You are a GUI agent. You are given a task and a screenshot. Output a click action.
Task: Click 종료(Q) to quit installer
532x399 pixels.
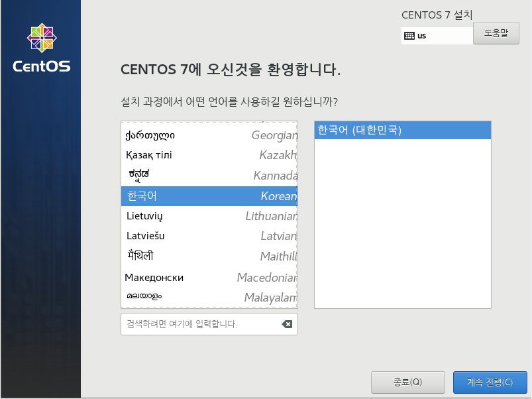408,382
